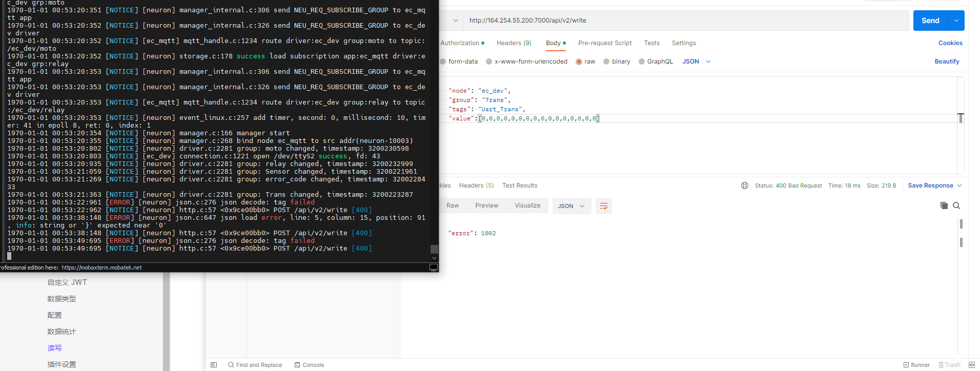Click the request body editor scrollbar thumb
This screenshot has height=371, width=980.
point(961,118)
